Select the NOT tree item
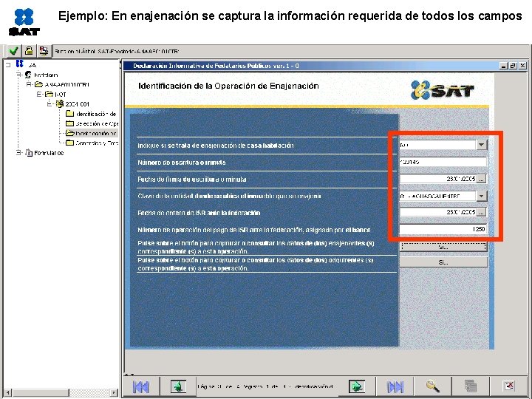Screen dimensions: 532x399 coord(61,95)
